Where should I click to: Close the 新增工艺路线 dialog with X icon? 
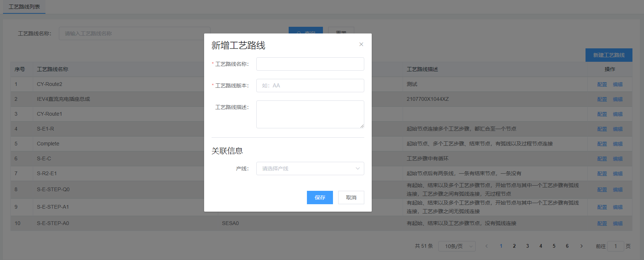pos(361,44)
